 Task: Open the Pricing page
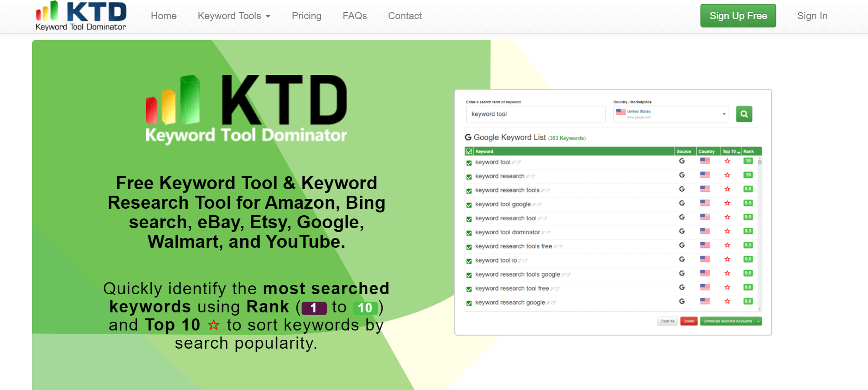point(307,16)
